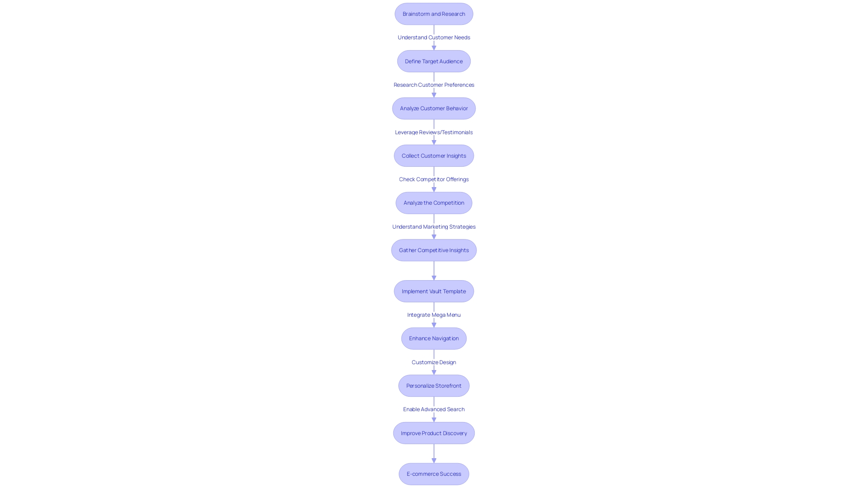Expand the Personalize Storefront step options
Screen dimensions: 868x488
[x=434, y=385]
